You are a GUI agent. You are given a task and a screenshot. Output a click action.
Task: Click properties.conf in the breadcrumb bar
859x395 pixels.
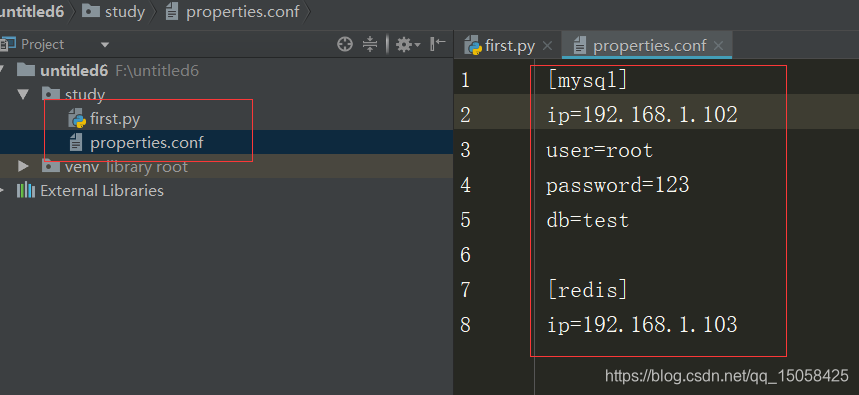pos(243,12)
